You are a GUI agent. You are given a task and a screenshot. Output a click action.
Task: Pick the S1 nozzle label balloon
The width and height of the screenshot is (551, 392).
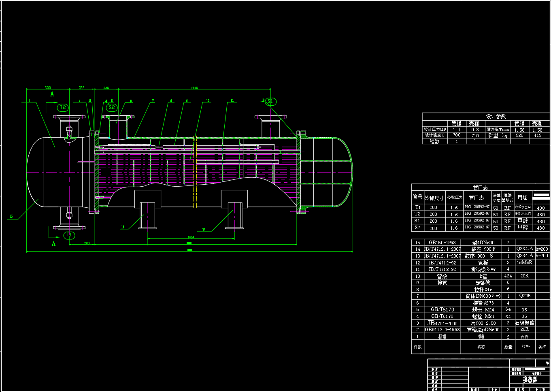pyautogui.click(x=270, y=101)
